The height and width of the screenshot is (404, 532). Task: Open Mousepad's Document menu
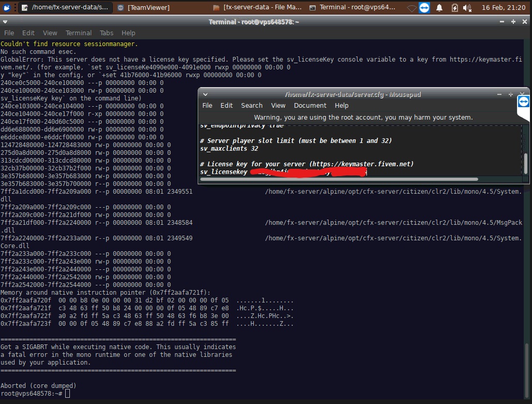tap(310, 105)
